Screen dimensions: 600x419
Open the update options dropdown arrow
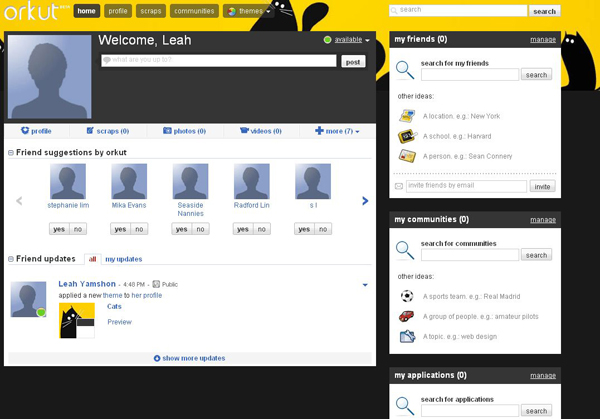(365, 285)
